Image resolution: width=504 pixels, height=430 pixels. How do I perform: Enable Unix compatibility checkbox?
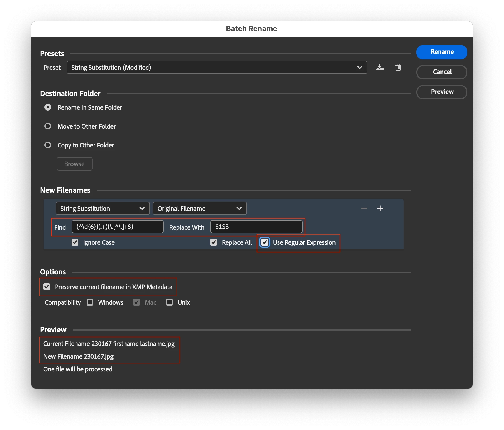169,302
